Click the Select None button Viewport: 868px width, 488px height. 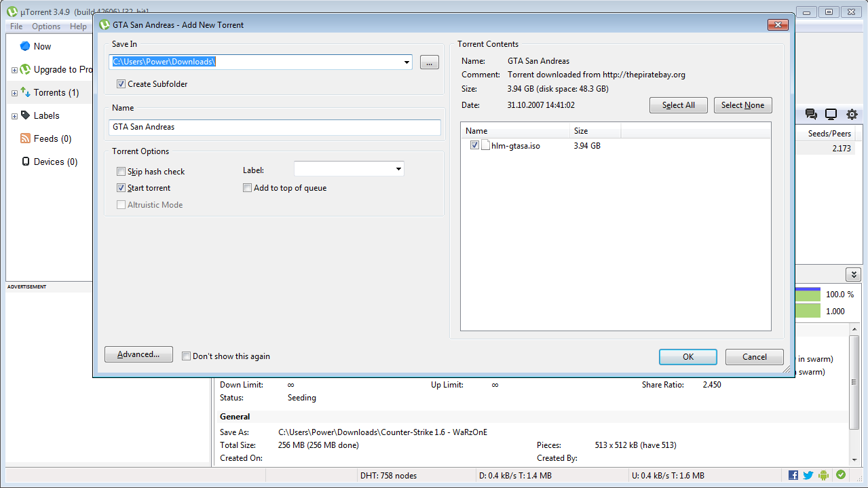pos(742,105)
